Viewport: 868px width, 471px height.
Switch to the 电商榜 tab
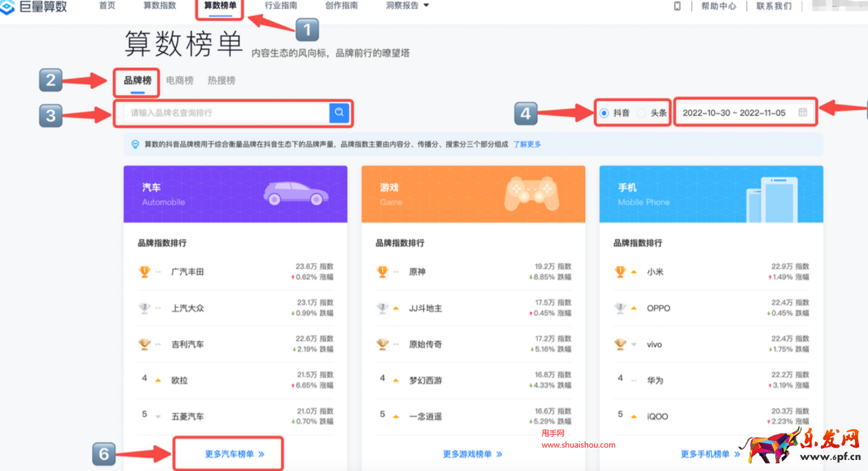(x=180, y=81)
